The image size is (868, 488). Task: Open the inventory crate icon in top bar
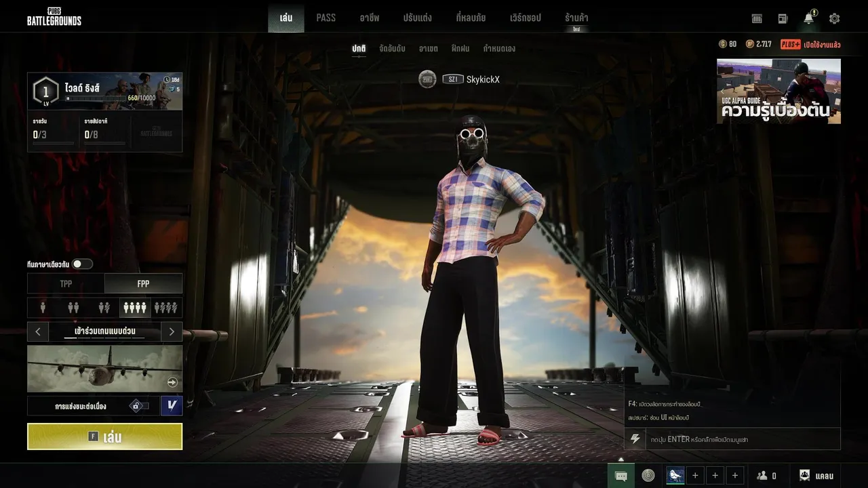[757, 18]
